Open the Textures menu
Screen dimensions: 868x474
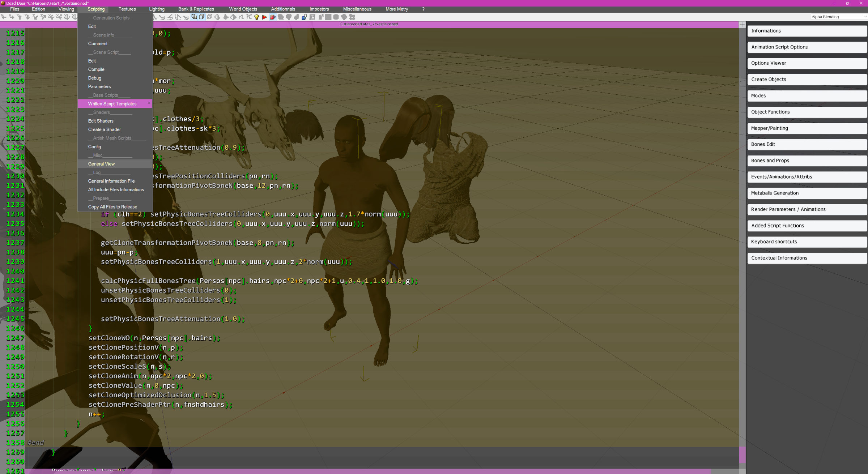(x=127, y=9)
